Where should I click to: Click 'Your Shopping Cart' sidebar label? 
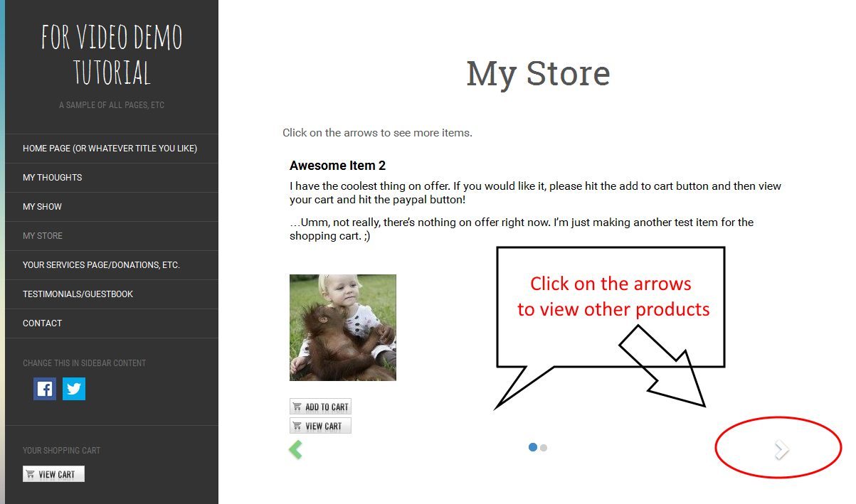61,451
